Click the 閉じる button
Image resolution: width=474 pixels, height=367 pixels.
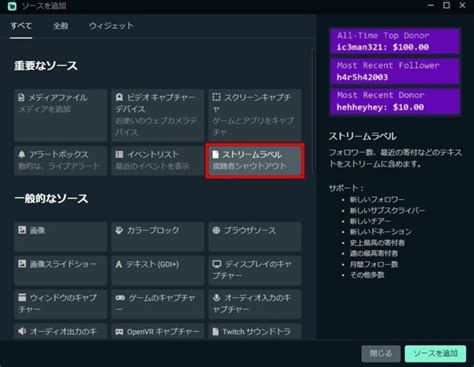[381, 353]
